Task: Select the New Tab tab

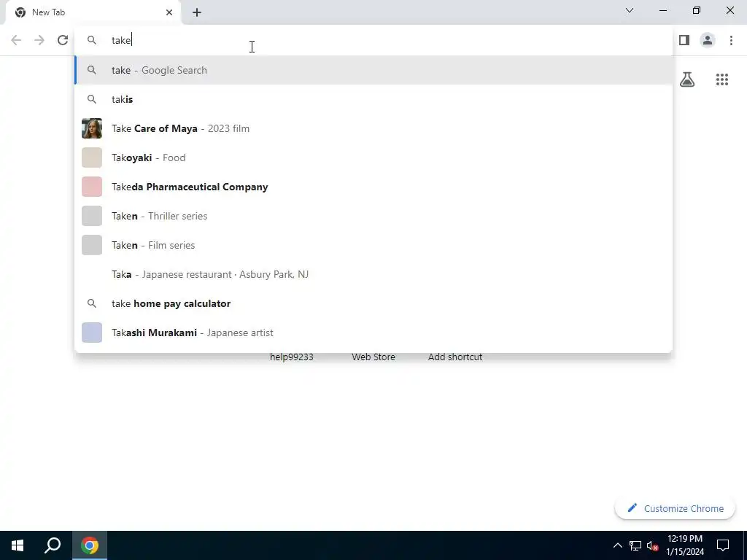Action: pos(93,12)
